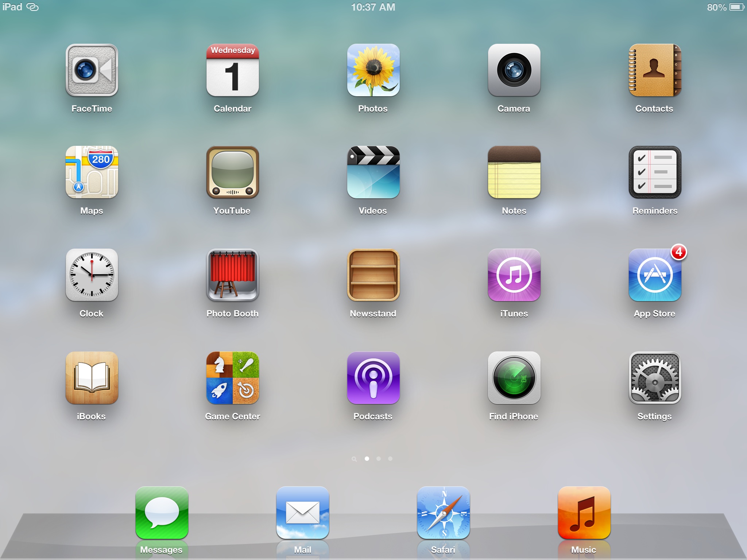This screenshot has height=560, width=747.
Task: Open App Store with badge 4
Action: pyautogui.click(x=655, y=275)
